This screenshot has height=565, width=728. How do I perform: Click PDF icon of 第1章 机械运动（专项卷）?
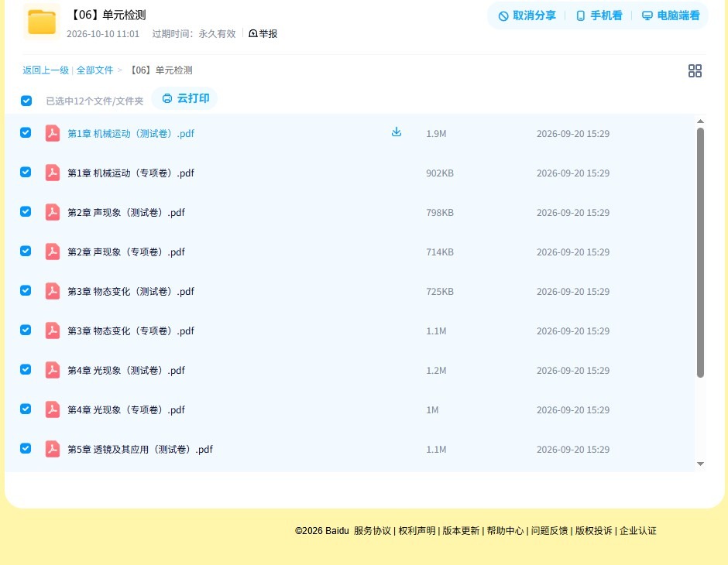coord(53,173)
